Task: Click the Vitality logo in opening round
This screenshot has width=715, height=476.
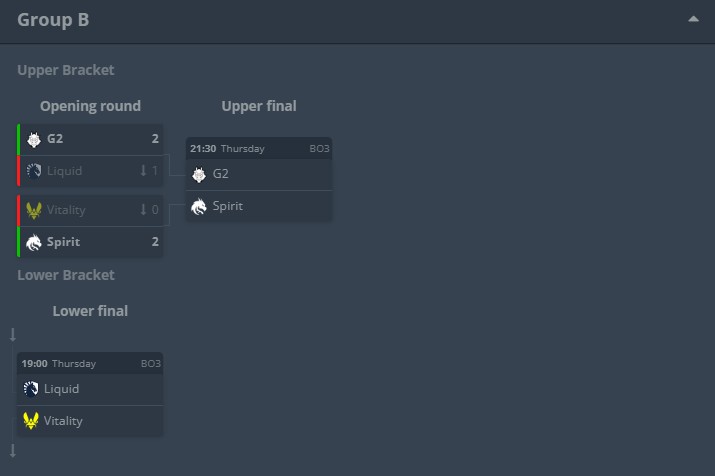Action: (x=34, y=210)
